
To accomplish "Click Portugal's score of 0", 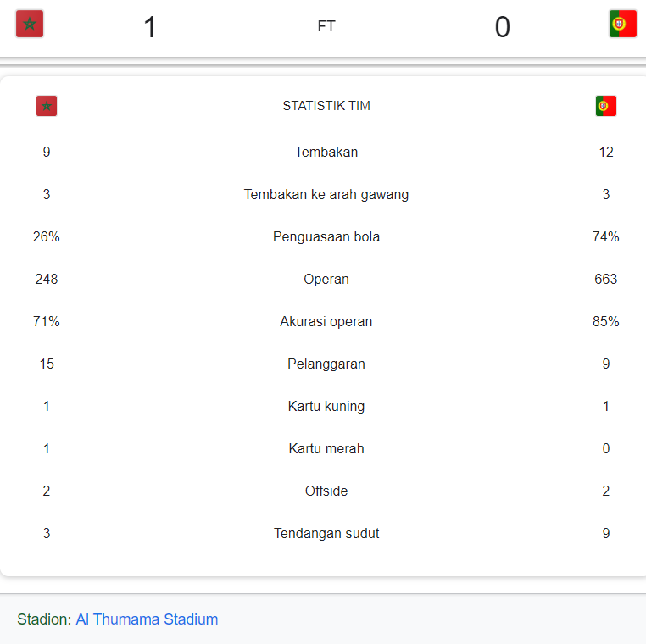I will click(502, 27).
